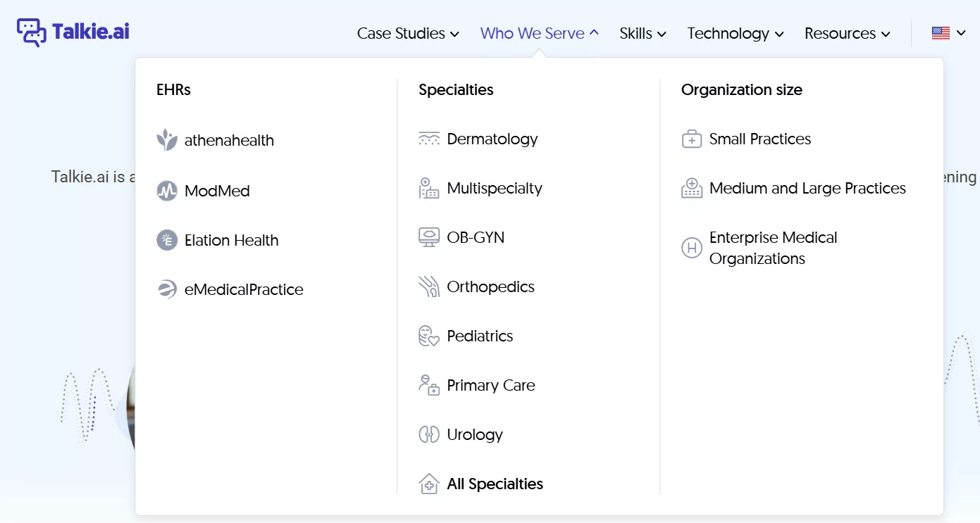The width and height of the screenshot is (980, 523).
Task: Click the ModMed logo icon
Action: point(167,191)
